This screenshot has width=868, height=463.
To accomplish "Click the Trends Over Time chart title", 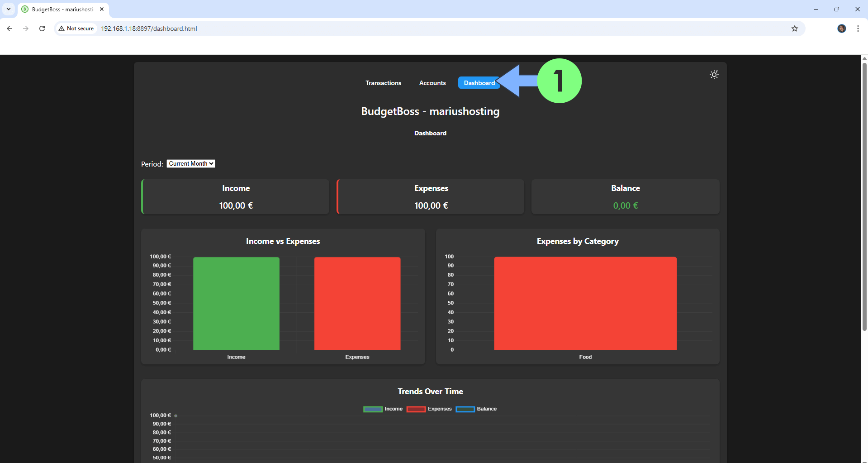I will pyautogui.click(x=430, y=391).
